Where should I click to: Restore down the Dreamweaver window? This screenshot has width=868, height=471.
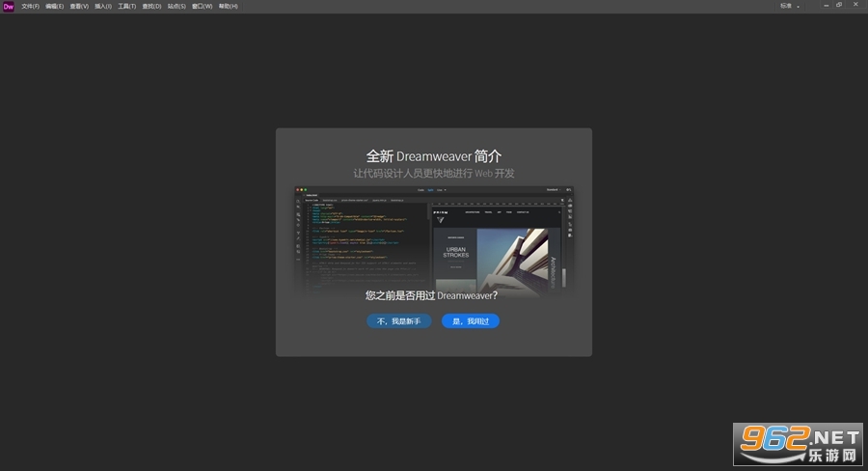tap(839, 5)
